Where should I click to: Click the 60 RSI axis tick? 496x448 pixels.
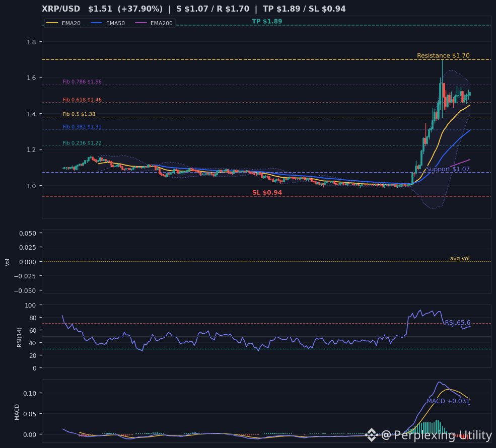(x=33, y=330)
